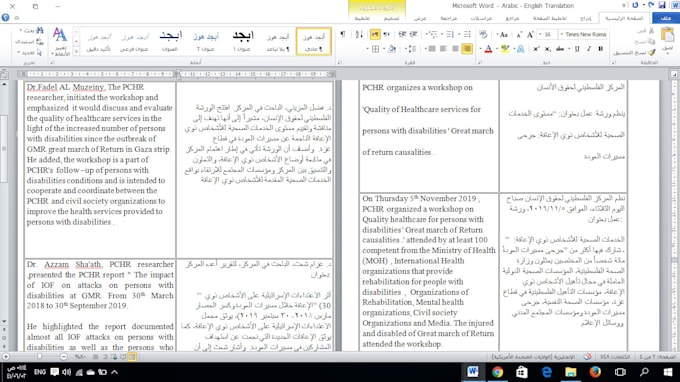Switch to the Page Layout tab (تخطيط الصفحة)
The image size is (680, 382).
click(x=549, y=18)
